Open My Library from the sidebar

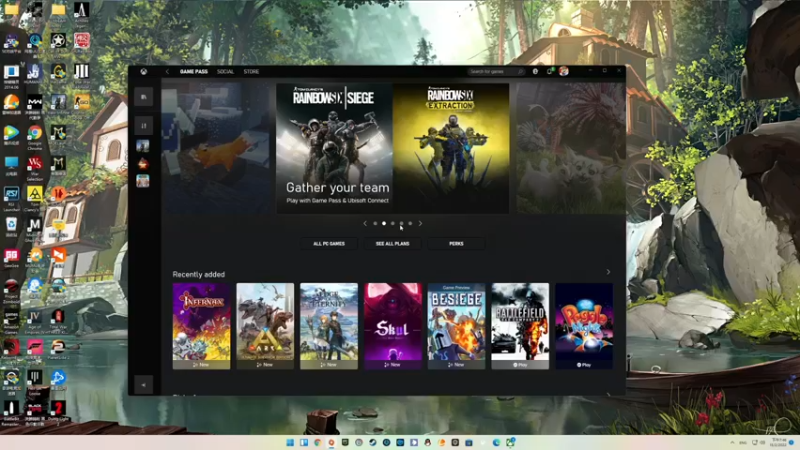click(x=143, y=96)
